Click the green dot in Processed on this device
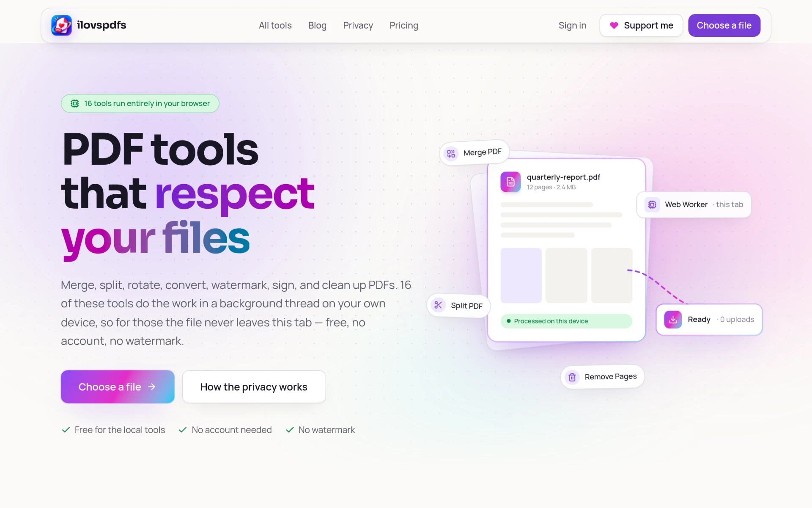 (509, 321)
